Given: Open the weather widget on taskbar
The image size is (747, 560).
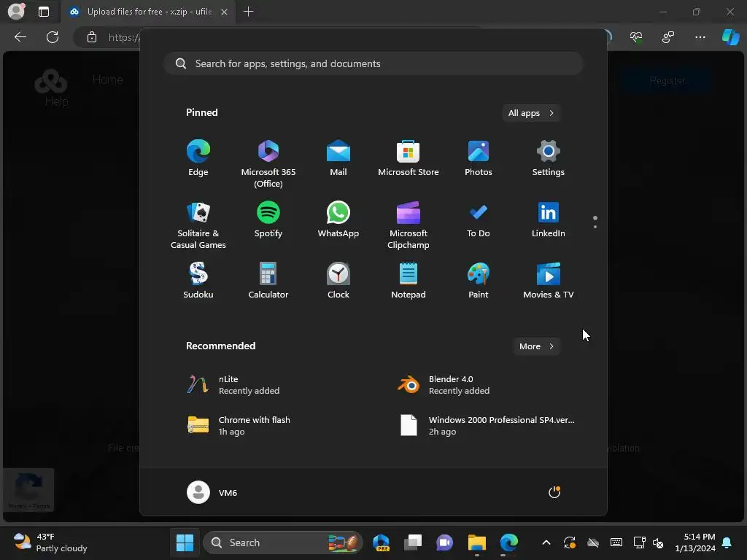Looking at the screenshot, I should [x=50, y=542].
